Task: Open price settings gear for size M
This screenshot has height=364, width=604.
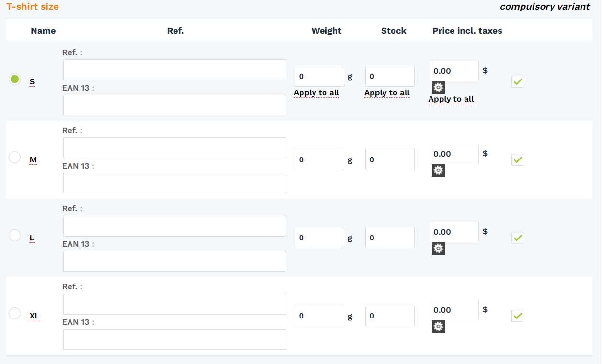Action: coord(438,170)
